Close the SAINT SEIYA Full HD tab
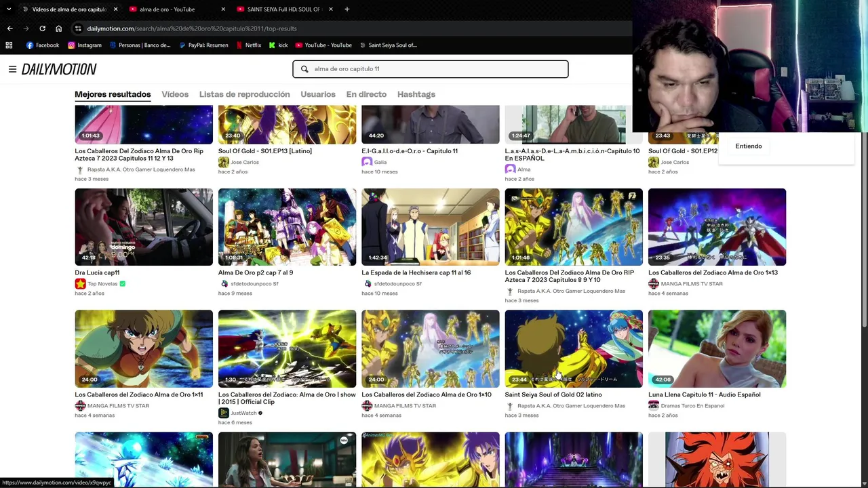The image size is (868, 488). click(331, 9)
